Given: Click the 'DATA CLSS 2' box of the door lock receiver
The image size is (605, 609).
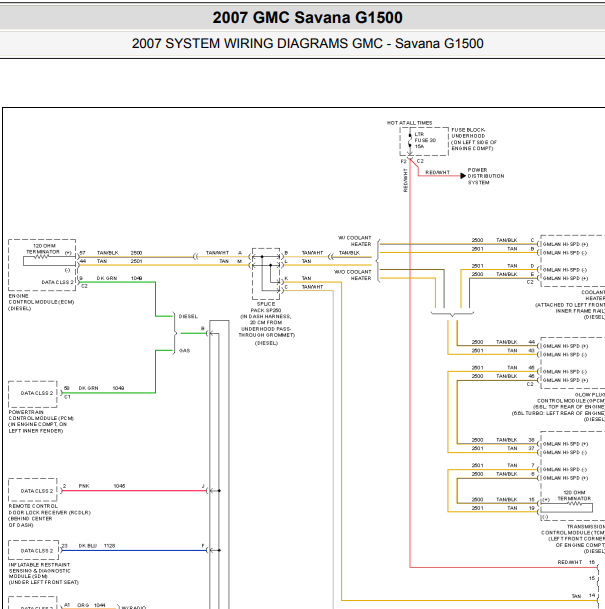Looking at the screenshot, I should (33, 490).
